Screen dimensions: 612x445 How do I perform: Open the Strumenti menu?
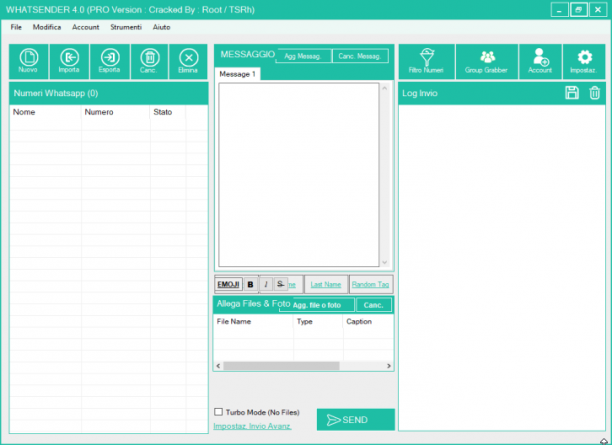pos(126,27)
